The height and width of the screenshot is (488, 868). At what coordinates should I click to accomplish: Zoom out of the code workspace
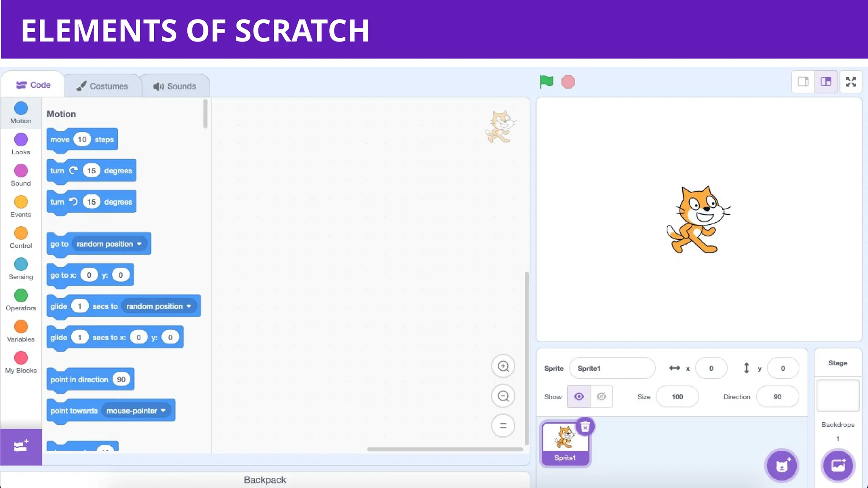(503, 396)
